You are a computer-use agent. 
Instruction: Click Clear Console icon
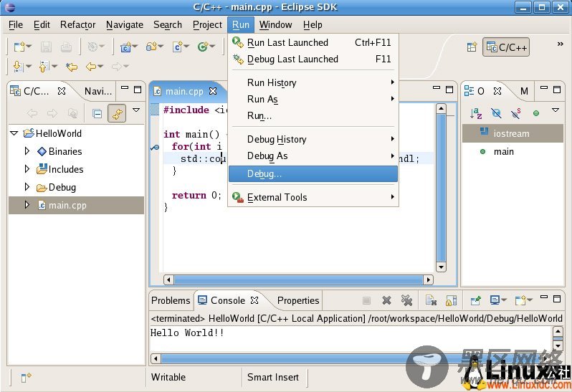(x=432, y=300)
